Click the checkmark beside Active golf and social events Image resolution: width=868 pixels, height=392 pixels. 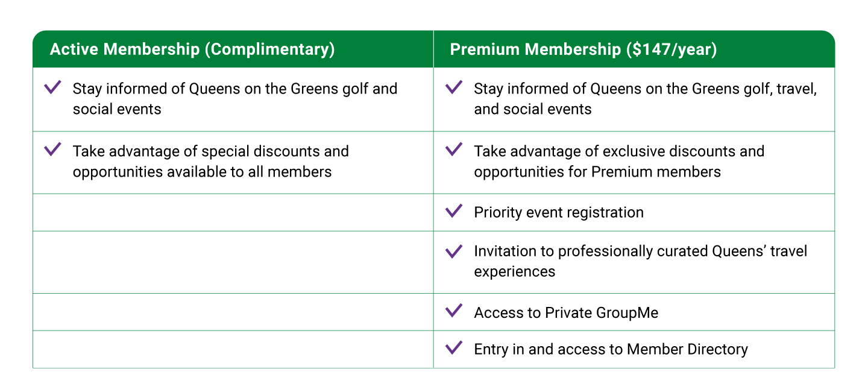pyautogui.click(x=53, y=88)
